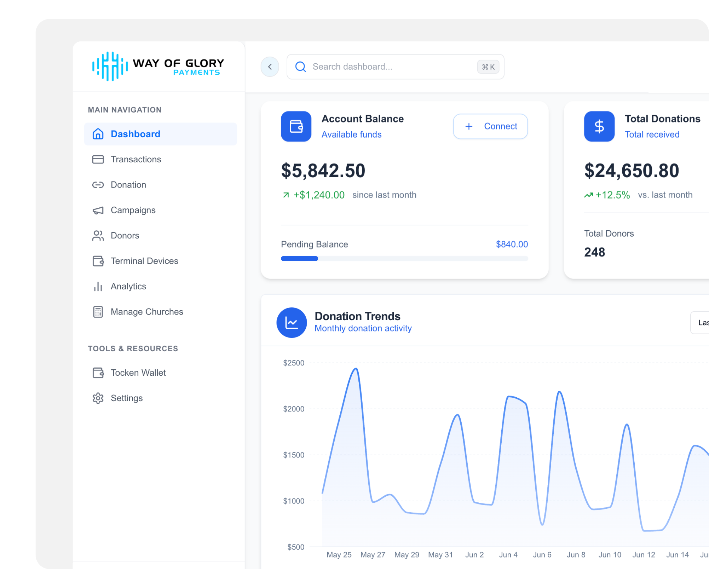Select the Campaigns megaphone icon
The height and width of the screenshot is (588, 709).
(x=98, y=210)
